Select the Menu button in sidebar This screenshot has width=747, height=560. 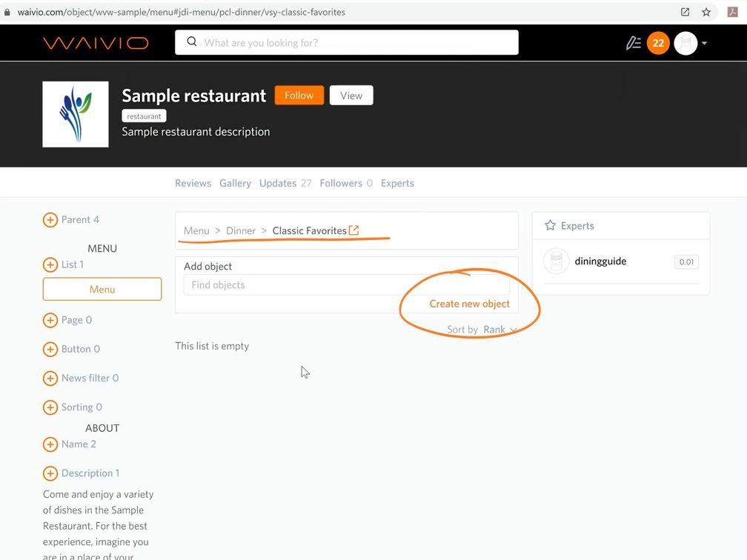[x=102, y=290]
